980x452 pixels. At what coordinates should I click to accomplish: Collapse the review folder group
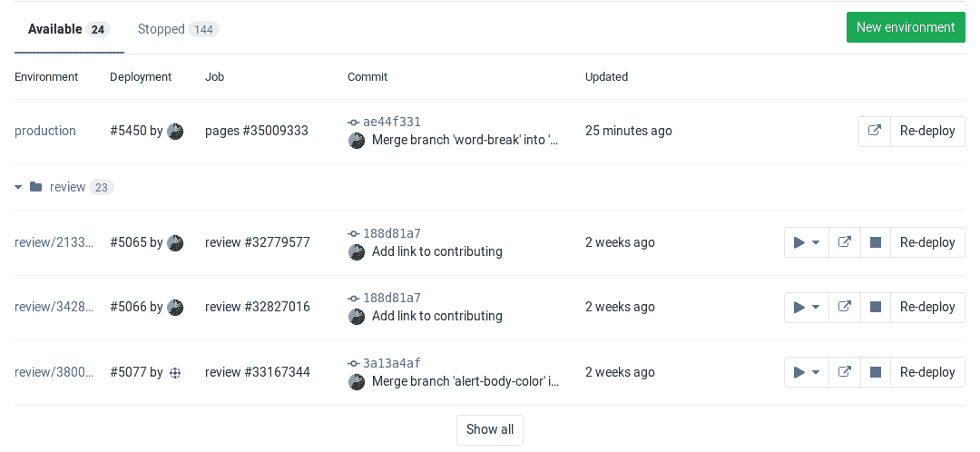coord(19,187)
